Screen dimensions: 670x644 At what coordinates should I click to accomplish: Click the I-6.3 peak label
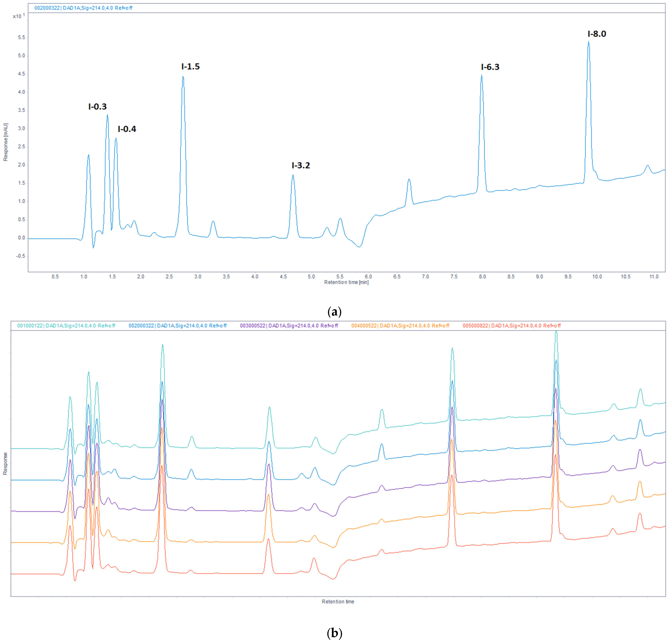490,67
